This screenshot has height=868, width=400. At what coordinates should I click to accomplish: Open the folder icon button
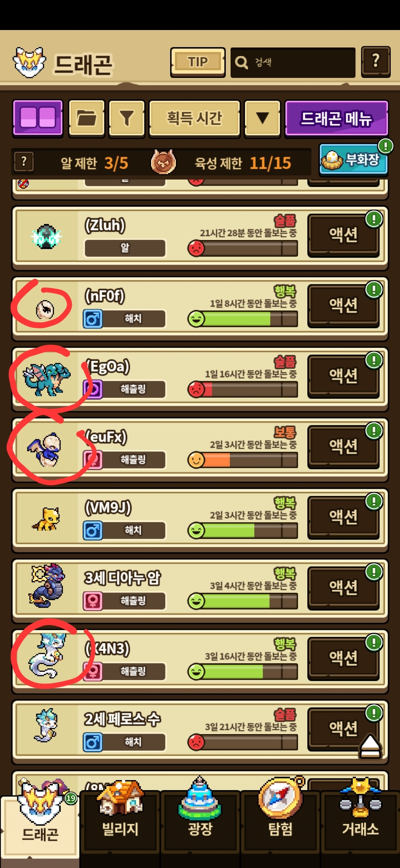(87, 118)
